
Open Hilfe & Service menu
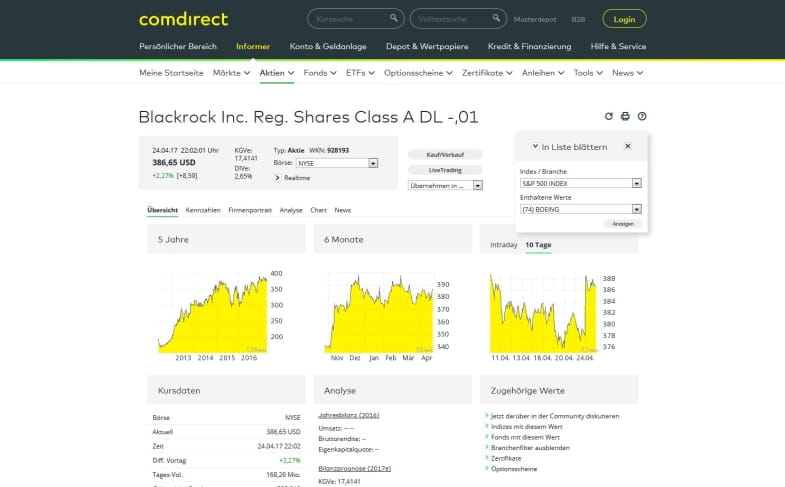(x=618, y=46)
